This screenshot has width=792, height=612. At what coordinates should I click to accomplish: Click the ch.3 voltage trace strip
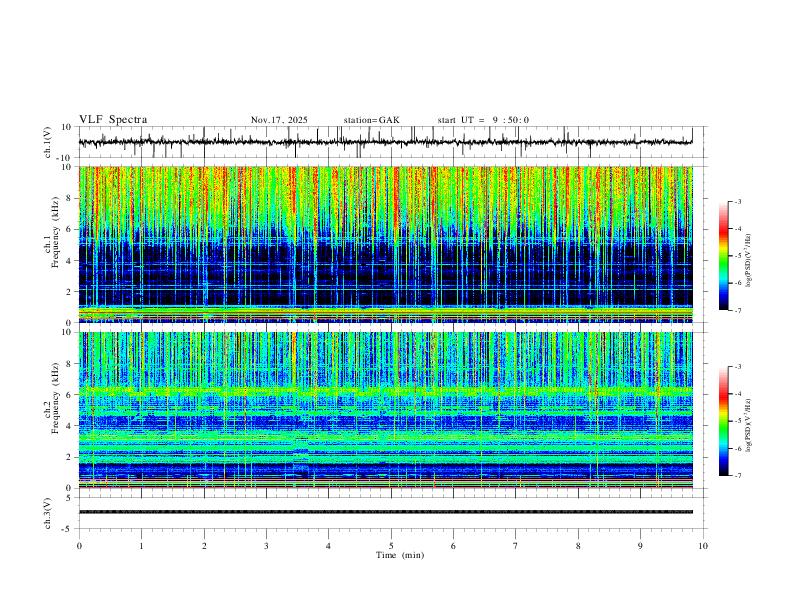tap(385, 512)
